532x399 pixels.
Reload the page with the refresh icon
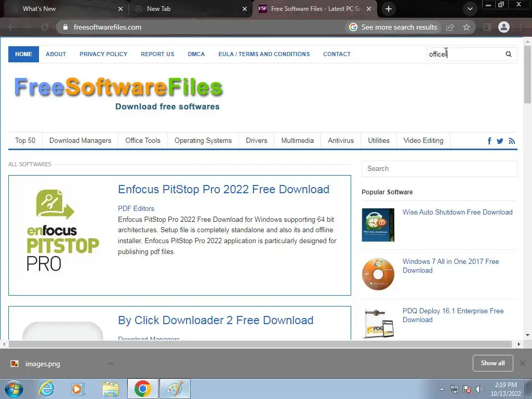[45, 27]
